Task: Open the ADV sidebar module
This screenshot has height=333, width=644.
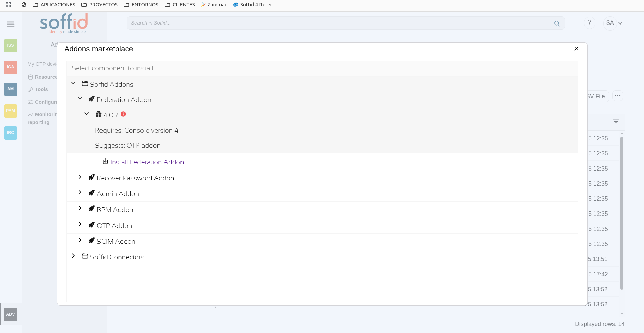Action: pos(11,314)
